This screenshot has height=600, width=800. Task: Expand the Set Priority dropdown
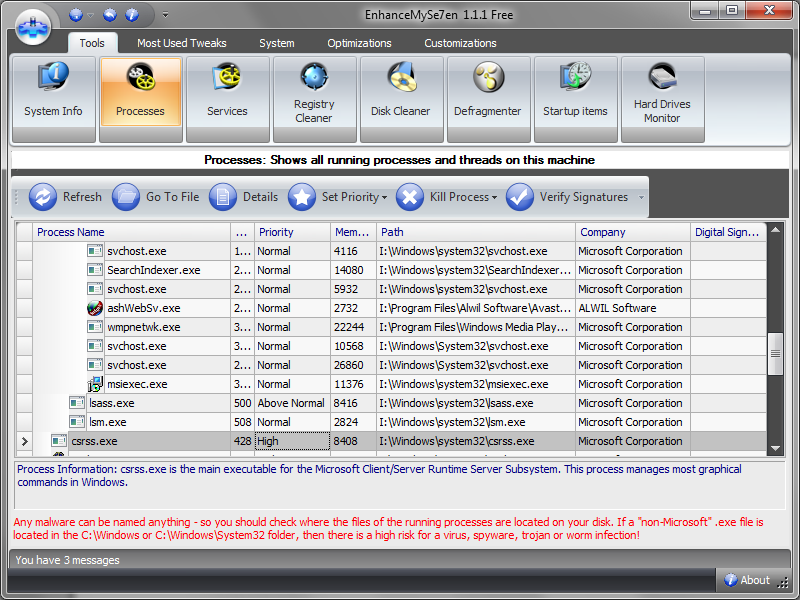pos(341,197)
